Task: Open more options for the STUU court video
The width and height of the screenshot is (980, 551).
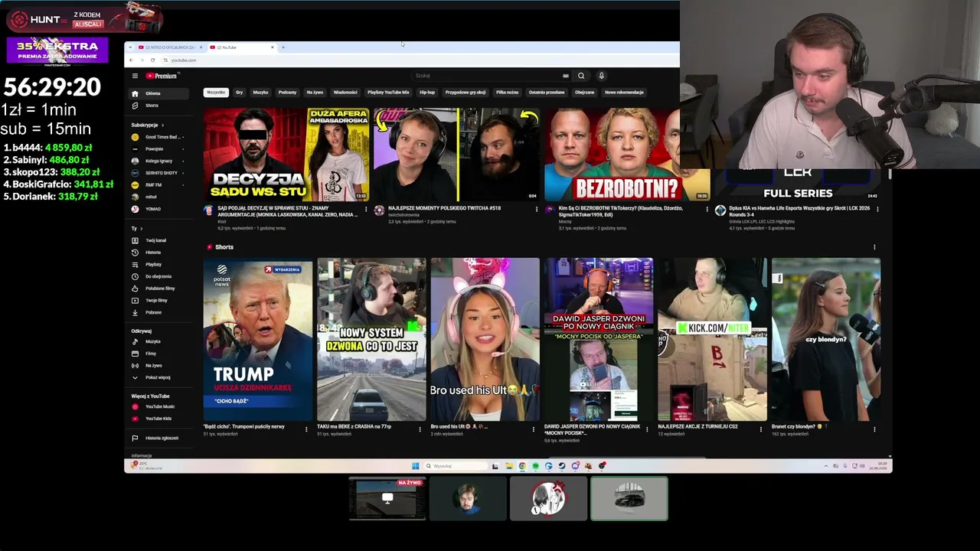Action: point(365,209)
